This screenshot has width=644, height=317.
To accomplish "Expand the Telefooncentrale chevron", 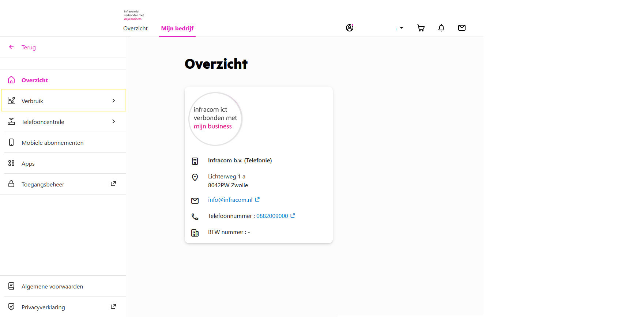I will (114, 121).
